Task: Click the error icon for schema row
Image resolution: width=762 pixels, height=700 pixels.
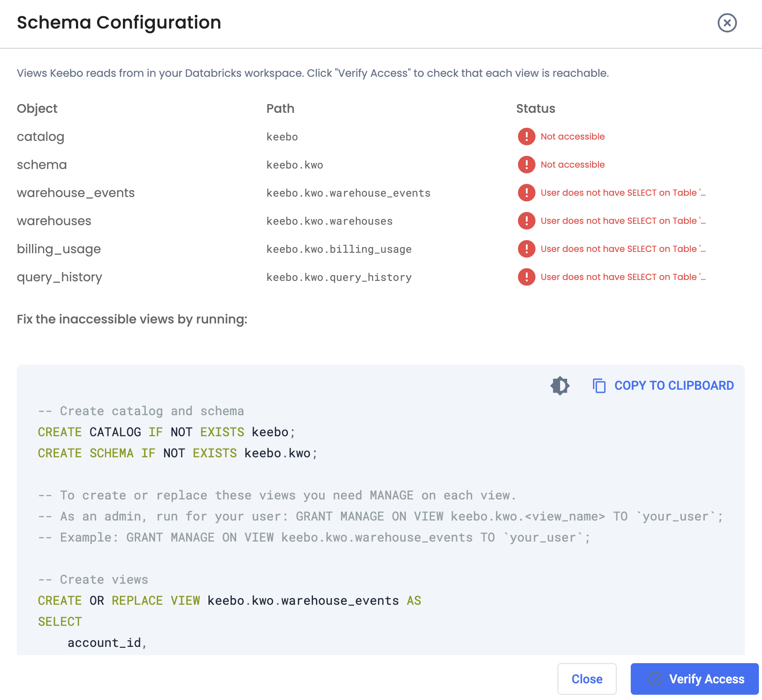Action: tap(526, 165)
